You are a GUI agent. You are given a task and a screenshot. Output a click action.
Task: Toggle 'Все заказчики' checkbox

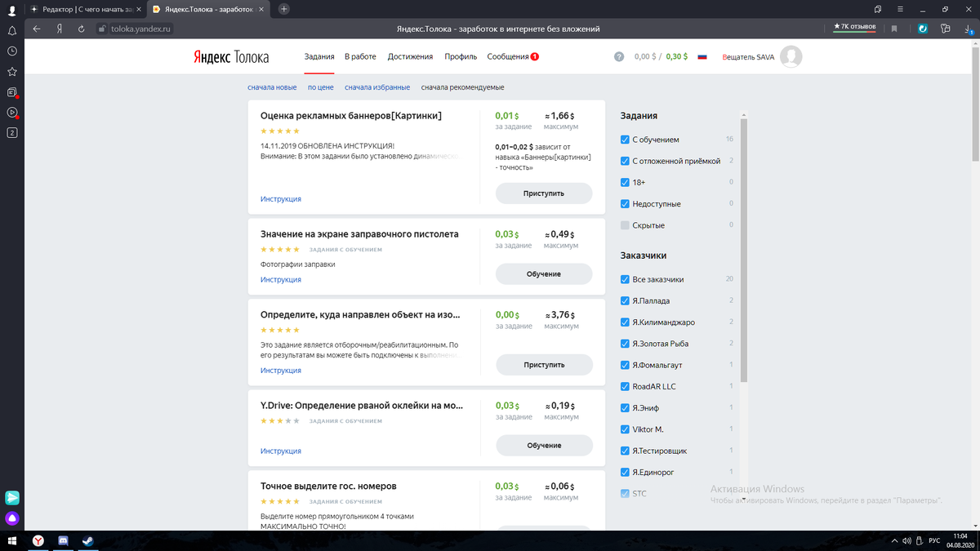tap(625, 279)
